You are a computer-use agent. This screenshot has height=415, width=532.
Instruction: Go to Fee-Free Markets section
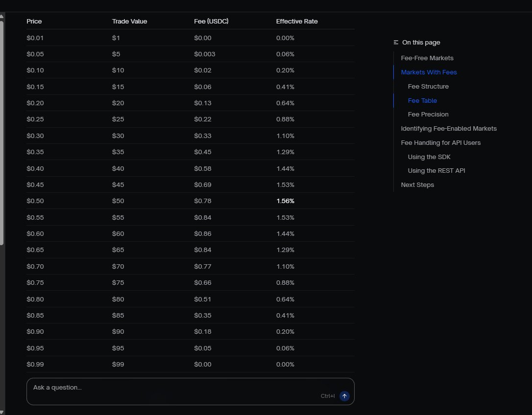tap(427, 58)
